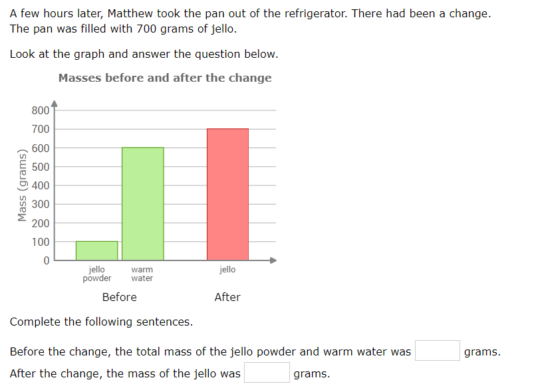Click the 'Mass (grams)' y-axis label
Screen dimensions: 538x392
click(x=22, y=185)
